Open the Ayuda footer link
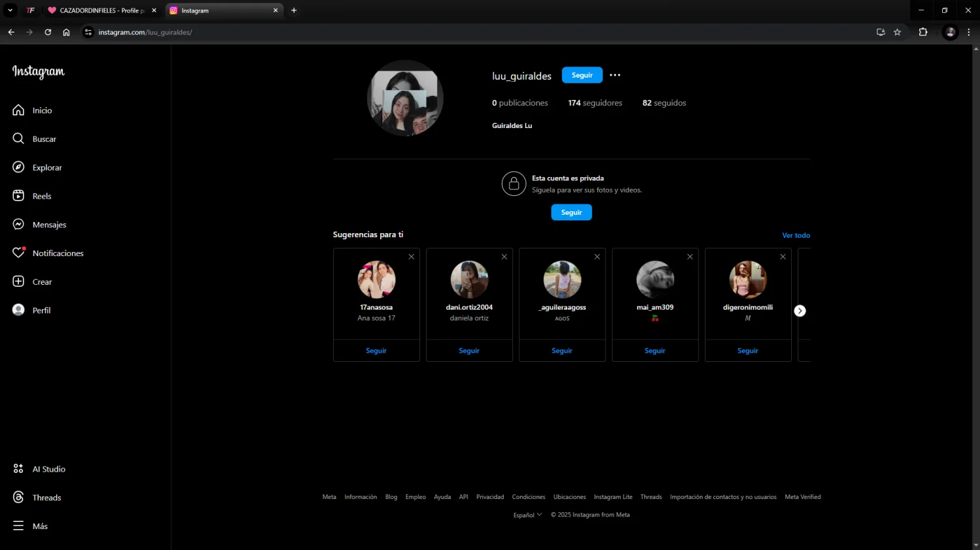 442,497
